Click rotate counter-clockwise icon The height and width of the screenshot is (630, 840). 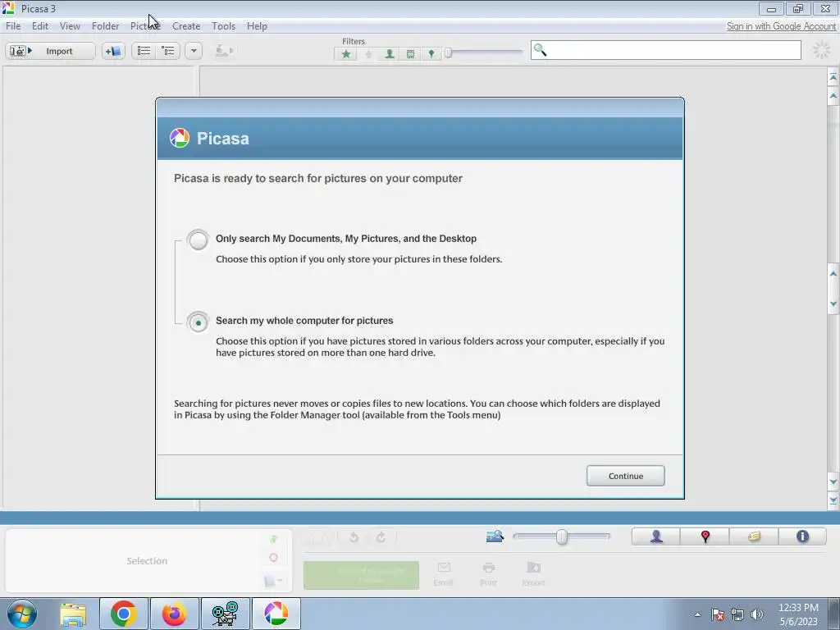tap(354, 537)
